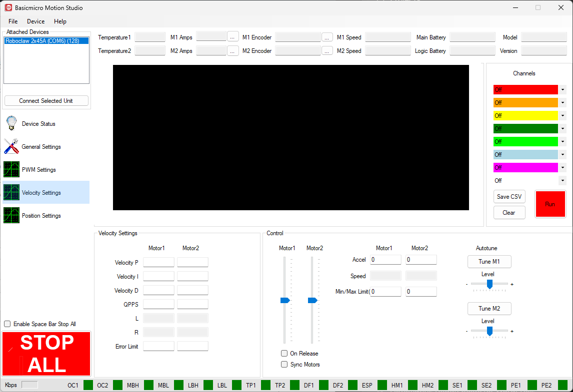Click the SE1 green status indicator
Image resolution: width=573 pixels, height=392 pixels.
point(472,385)
